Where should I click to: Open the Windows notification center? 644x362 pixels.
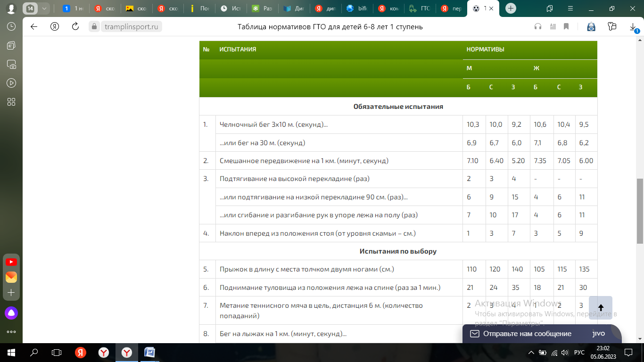(627, 353)
